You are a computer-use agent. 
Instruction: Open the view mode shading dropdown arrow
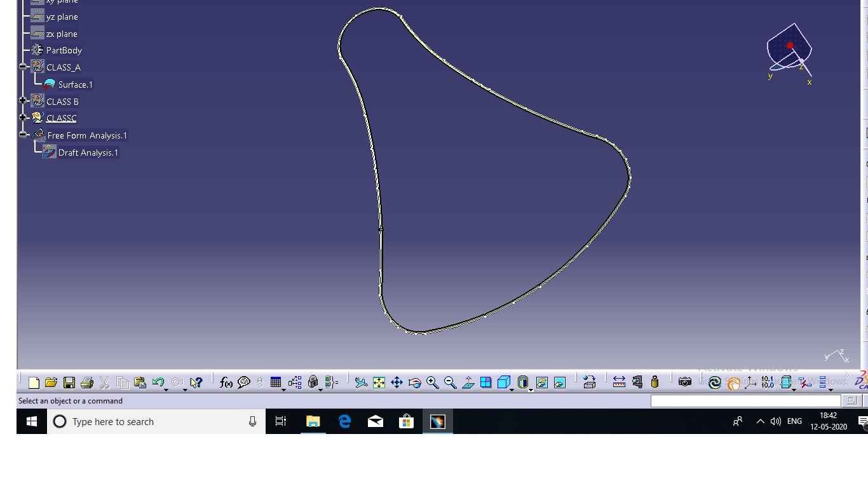(531, 390)
